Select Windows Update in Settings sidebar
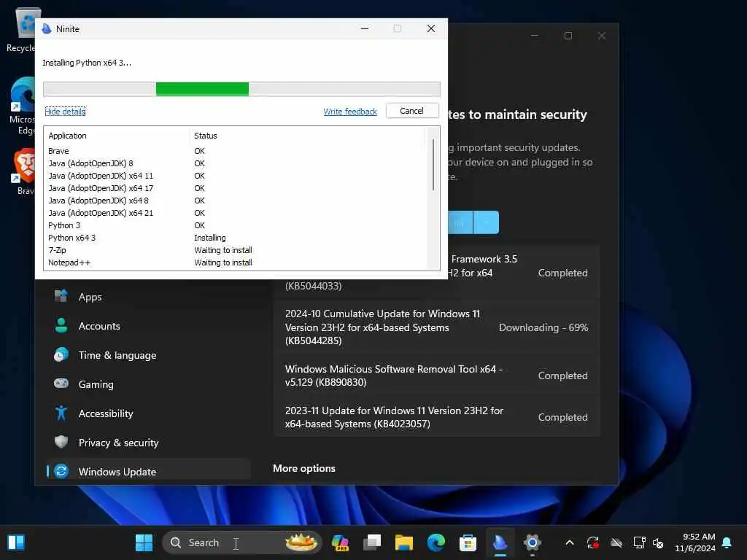747x560 pixels. coord(147,472)
